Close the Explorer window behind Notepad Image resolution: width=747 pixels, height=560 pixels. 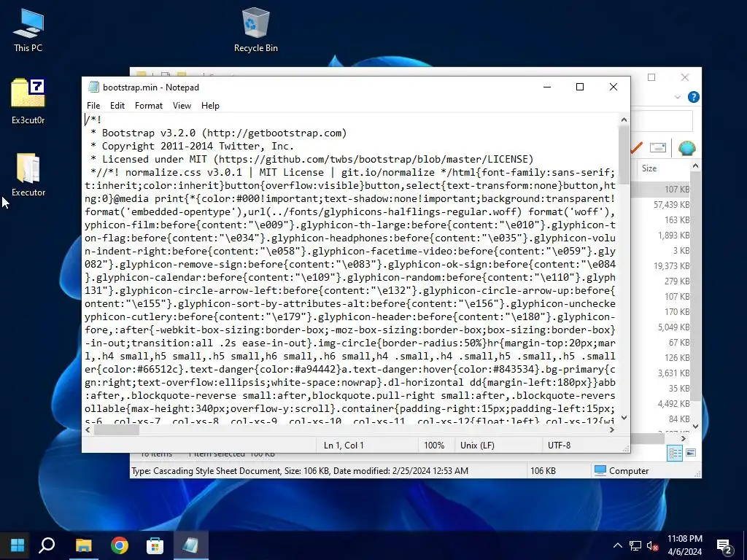pos(684,77)
